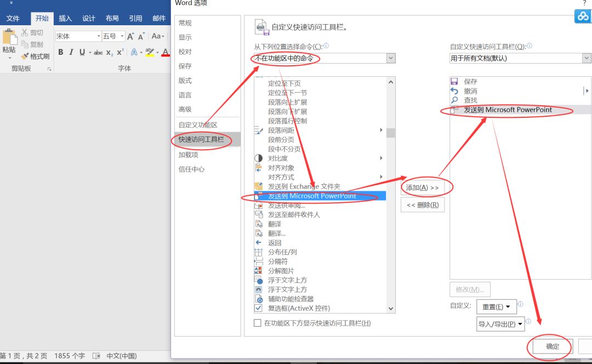
Task: Select 发送至邮件收件人 command
Action: (x=320, y=214)
